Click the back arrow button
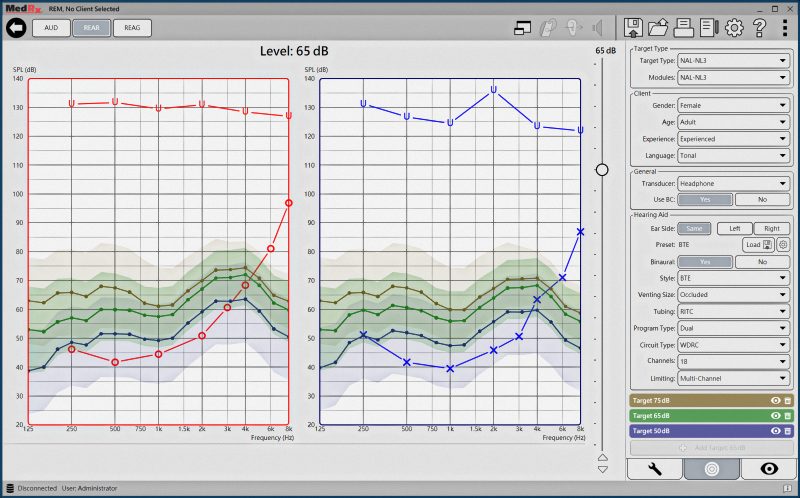Screen dimensions: 800x498 (x=15, y=27)
